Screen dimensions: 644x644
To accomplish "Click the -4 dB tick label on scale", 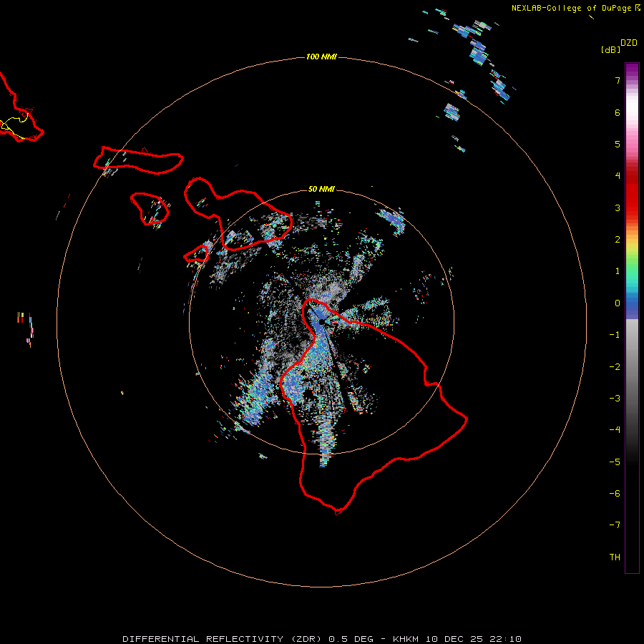I will coord(615,430).
